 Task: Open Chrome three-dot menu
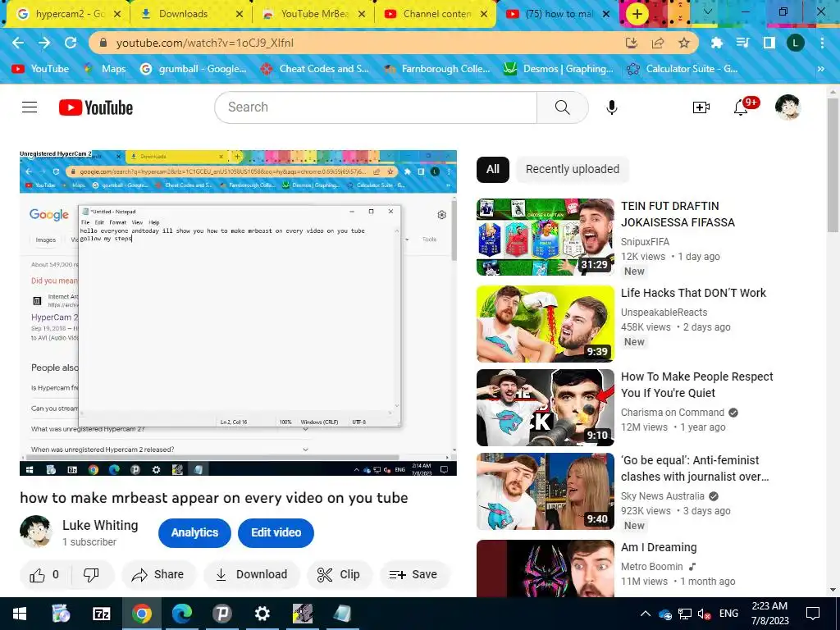[822, 43]
